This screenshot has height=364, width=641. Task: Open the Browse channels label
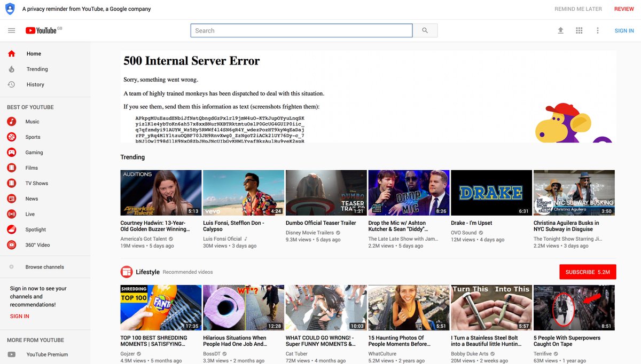click(x=45, y=267)
